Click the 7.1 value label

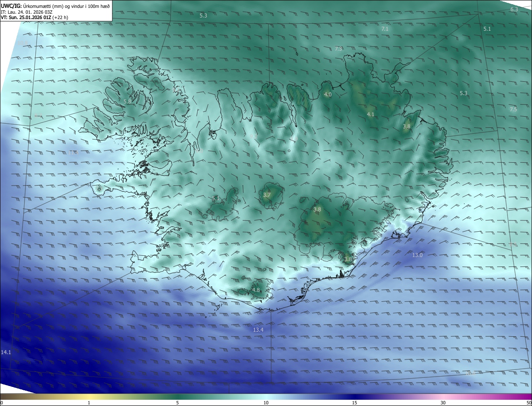(385, 29)
